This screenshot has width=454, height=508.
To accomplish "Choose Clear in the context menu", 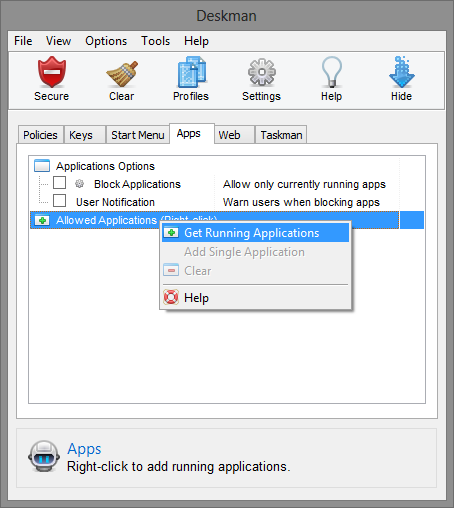I will coord(256,270).
